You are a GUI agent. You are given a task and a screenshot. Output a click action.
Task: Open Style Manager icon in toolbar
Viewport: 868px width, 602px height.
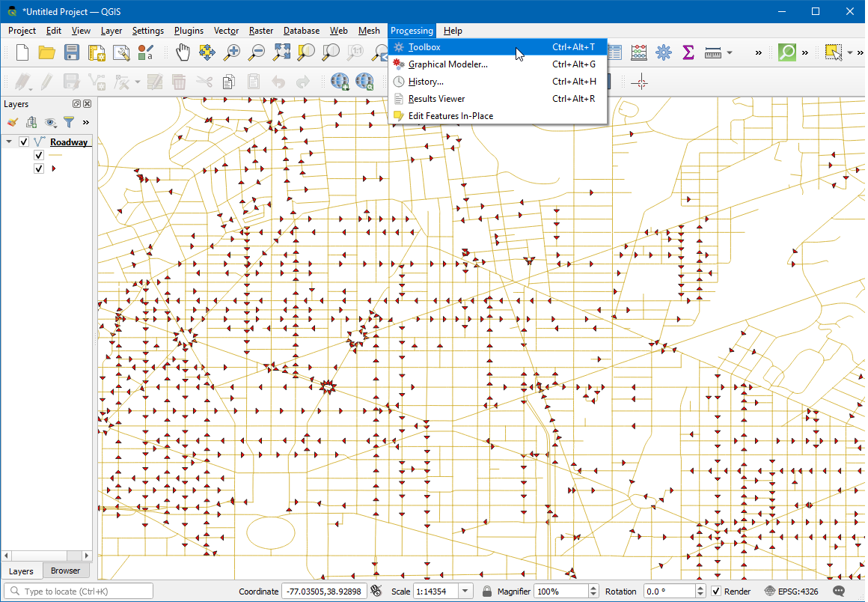click(x=145, y=52)
